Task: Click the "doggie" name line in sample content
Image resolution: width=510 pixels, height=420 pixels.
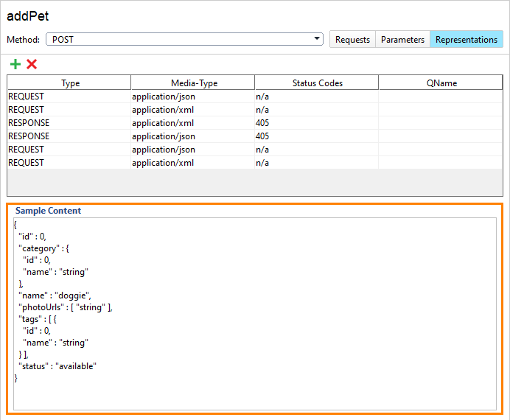Action: pyautogui.click(x=55, y=295)
